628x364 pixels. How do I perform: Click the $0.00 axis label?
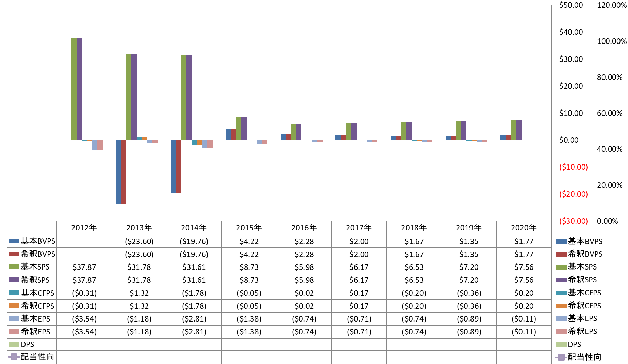(x=569, y=140)
